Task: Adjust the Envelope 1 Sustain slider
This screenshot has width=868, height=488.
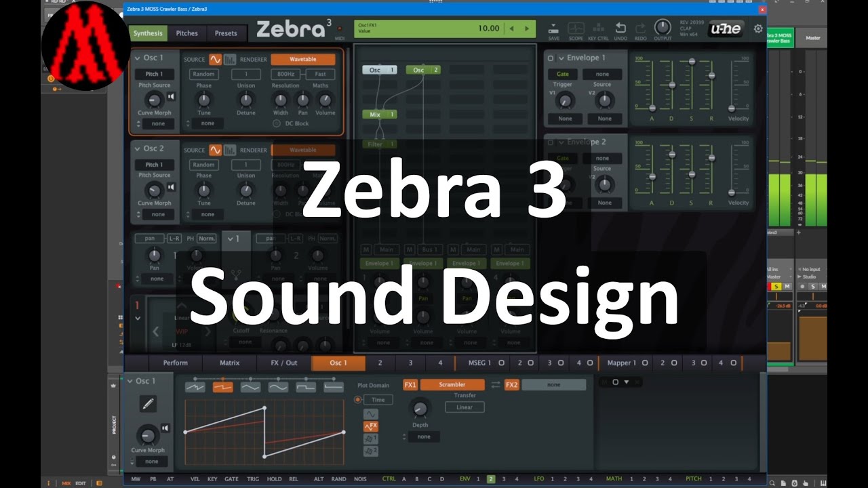Action: pos(692,85)
